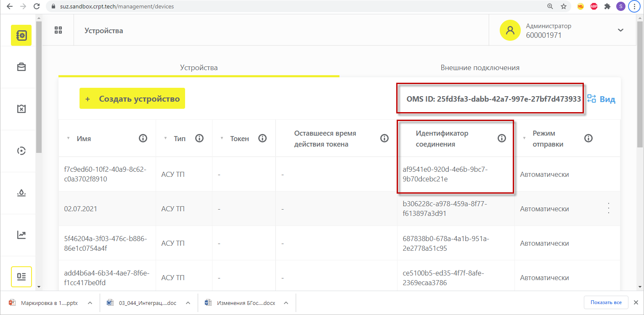Click the Устройства page title

104,31
